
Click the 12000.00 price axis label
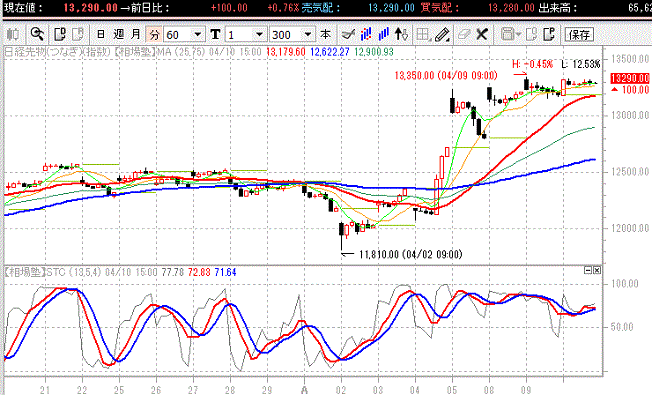coord(630,228)
